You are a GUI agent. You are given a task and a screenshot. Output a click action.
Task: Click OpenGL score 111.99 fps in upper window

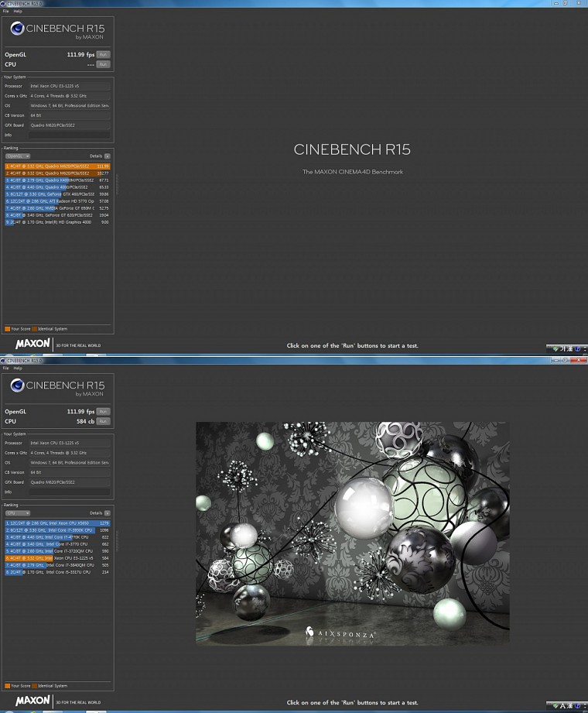80,54
